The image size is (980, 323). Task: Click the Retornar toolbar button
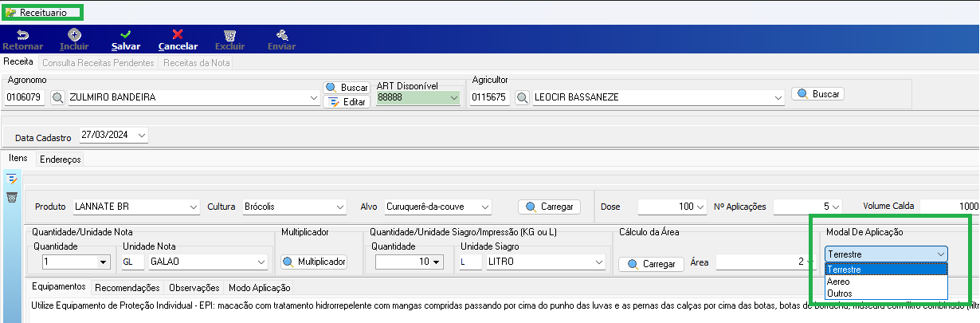(x=22, y=40)
